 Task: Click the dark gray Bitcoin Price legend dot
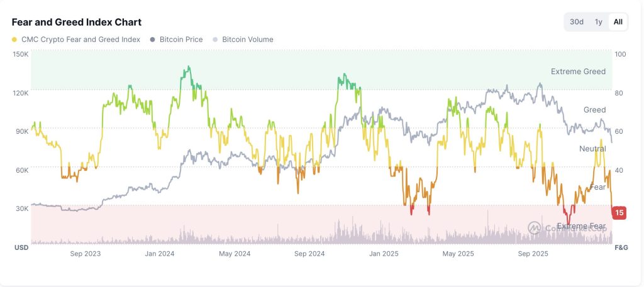[x=152, y=40]
